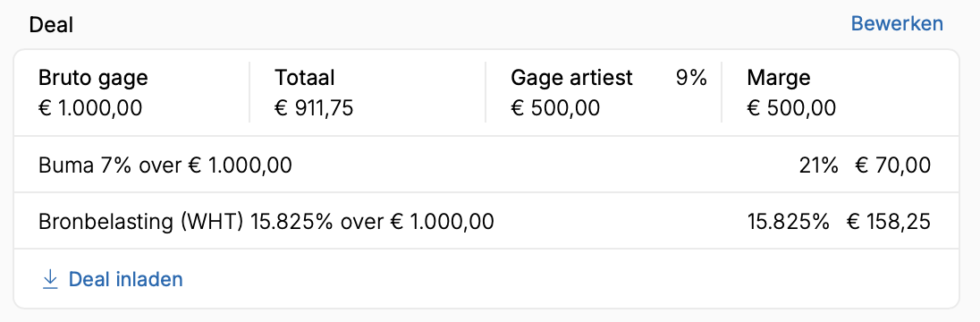Click the 15.825% percentage at the row's right

coord(788,221)
